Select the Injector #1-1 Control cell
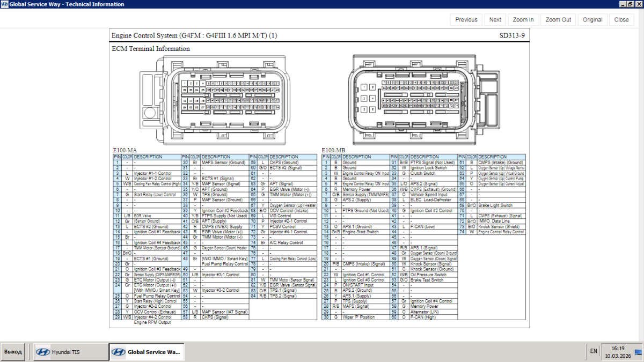This screenshot has height=362, width=644. click(157, 173)
